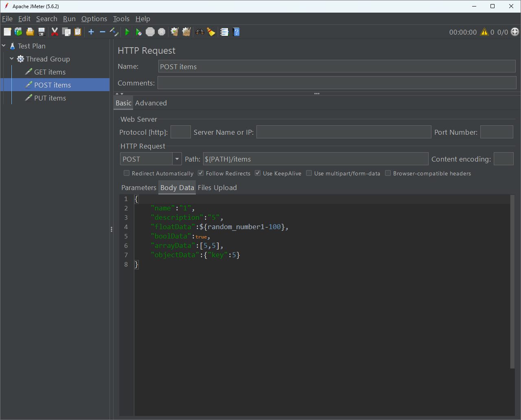
Task: Switch to the Advanced tab
Action: click(x=151, y=103)
